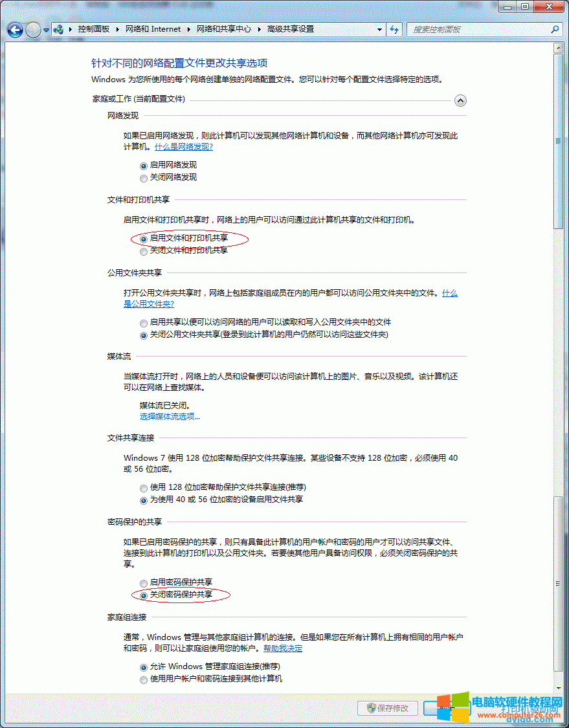Enable 启用密码保护共享 option
Screen dimensions: 569x728
pos(143,583)
